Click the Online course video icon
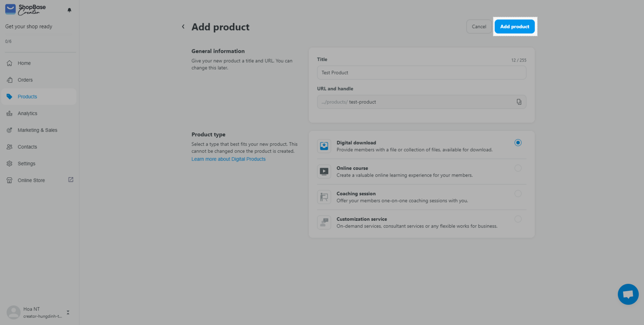 point(324,171)
